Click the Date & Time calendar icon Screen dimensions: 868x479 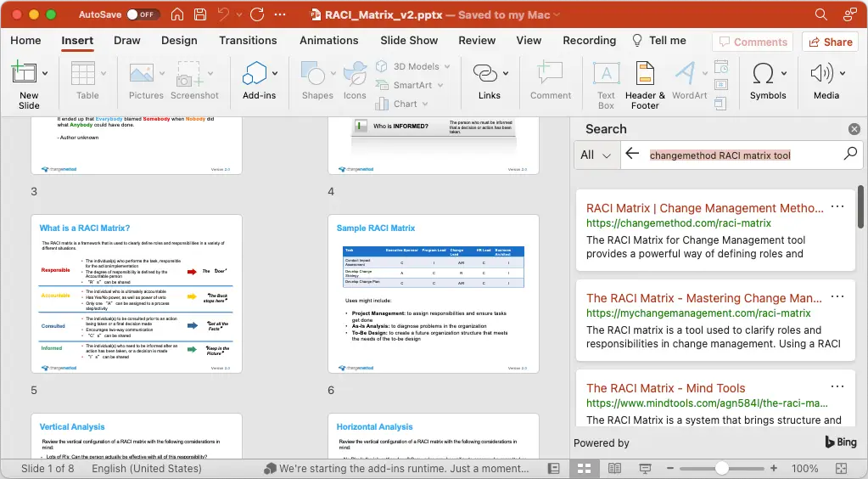tap(720, 67)
